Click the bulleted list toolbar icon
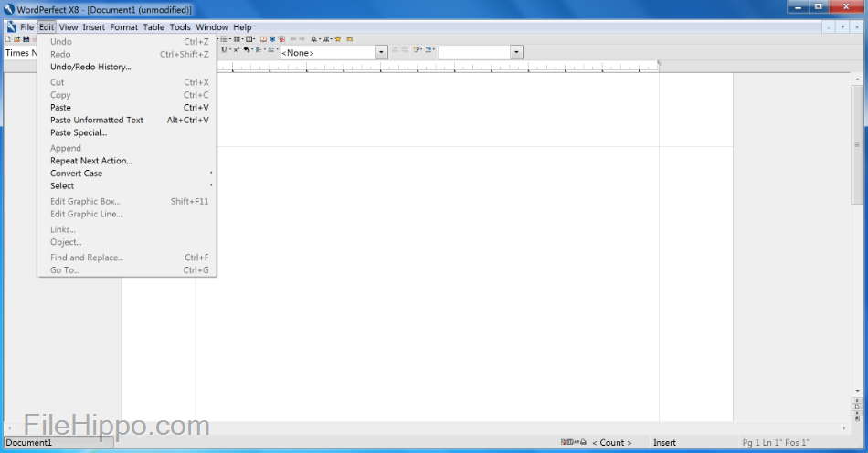 pos(224,39)
